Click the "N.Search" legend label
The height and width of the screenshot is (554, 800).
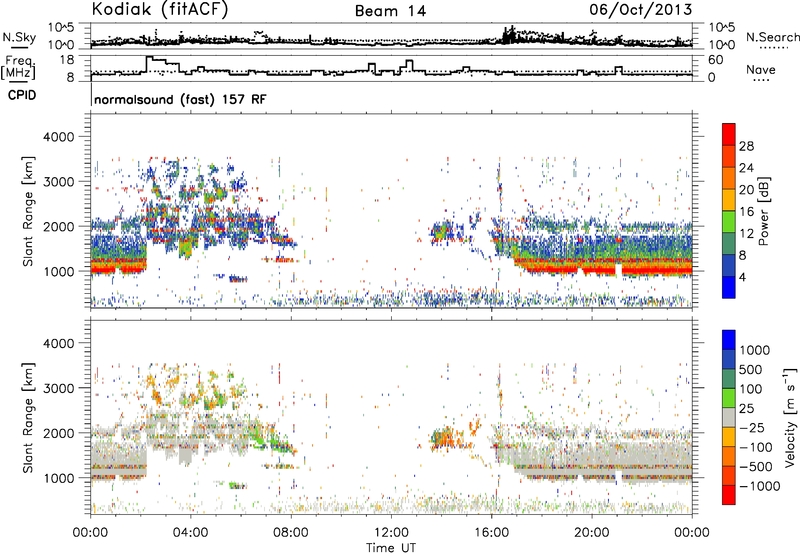coord(772,37)
